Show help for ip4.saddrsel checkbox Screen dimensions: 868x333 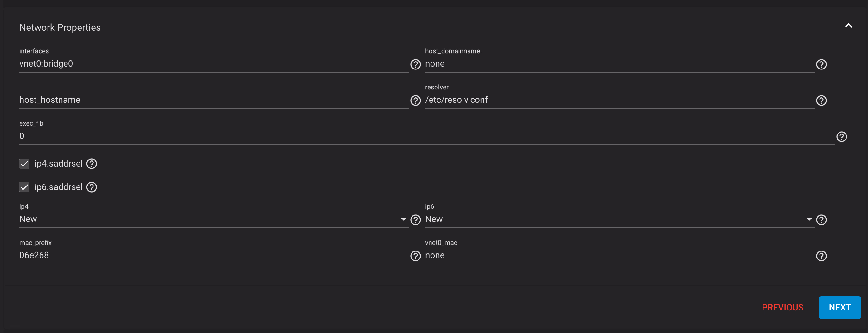tap(92, 164)
